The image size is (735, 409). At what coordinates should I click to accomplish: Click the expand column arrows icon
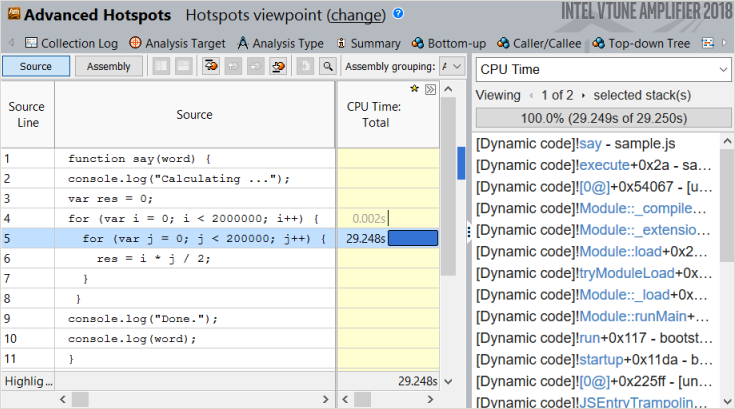point(430,90)
